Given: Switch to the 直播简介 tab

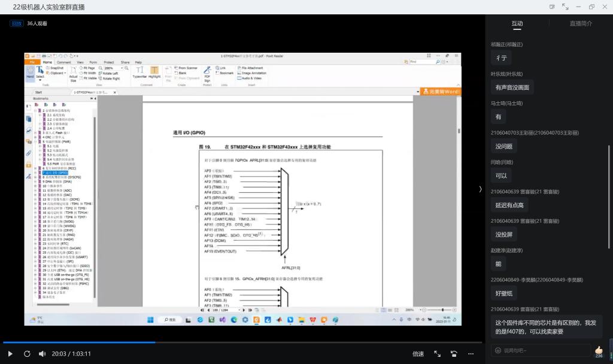Looking at the screenshot, I should (x=580, y=24).
